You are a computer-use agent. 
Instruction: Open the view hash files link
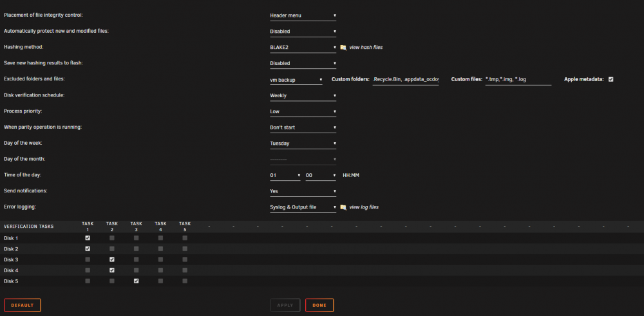pos(366,48)
